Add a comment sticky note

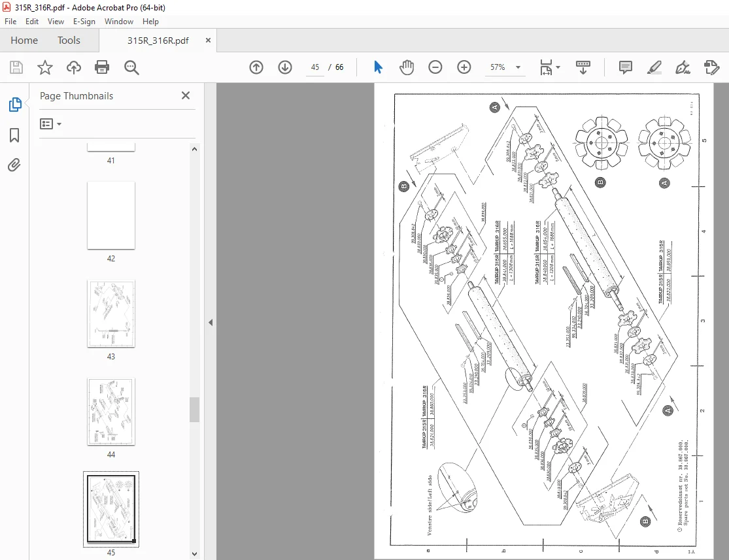(x=626, y=67)
